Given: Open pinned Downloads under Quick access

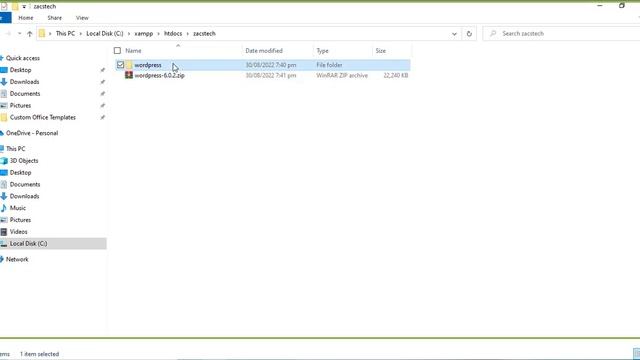Looking at the screenshot, I should [24, 82].
